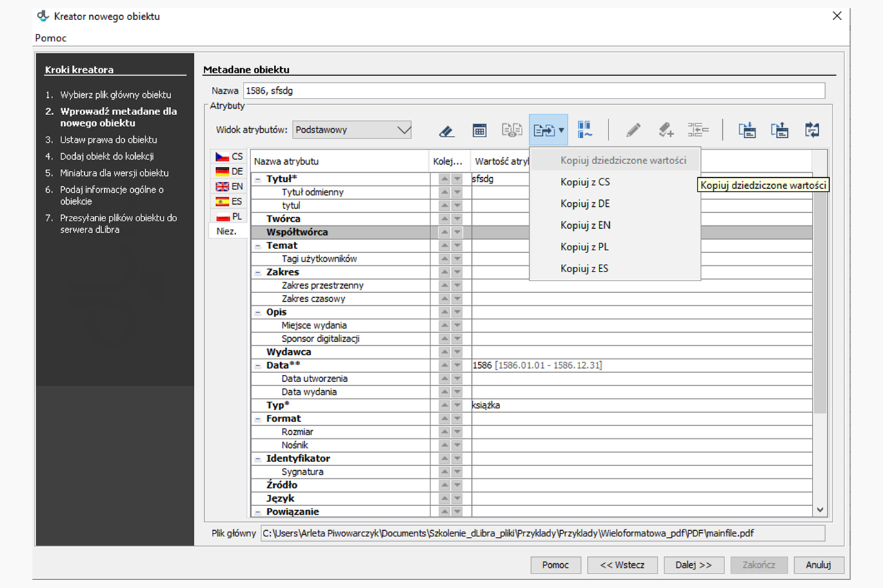Click the export metadata icon with up arrow

(x=780, y=130)
